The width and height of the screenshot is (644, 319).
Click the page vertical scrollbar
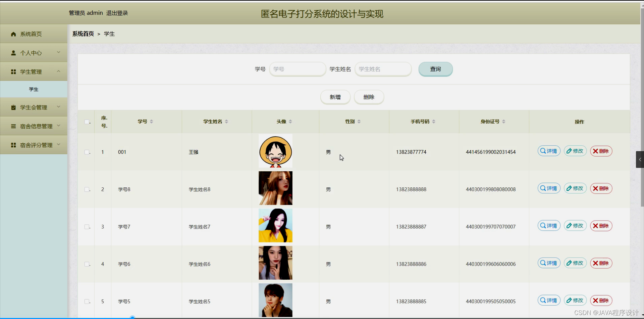tap(642, 107)
